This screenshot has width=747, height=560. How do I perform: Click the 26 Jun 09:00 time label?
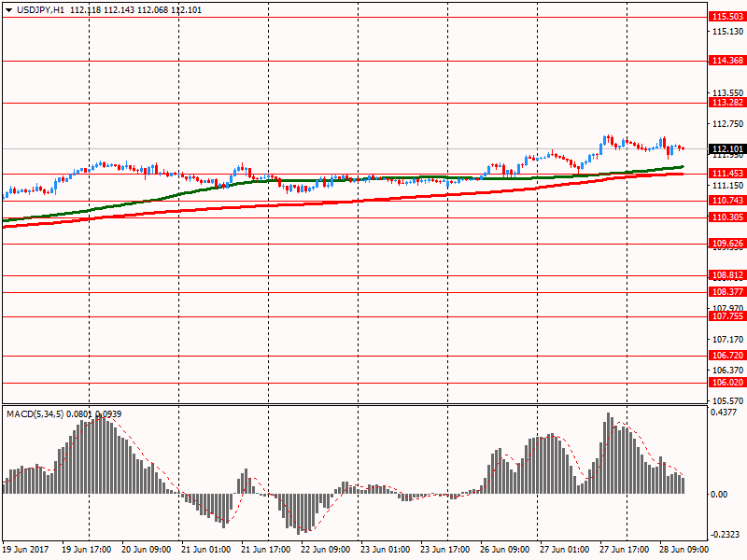click(504, 550)
